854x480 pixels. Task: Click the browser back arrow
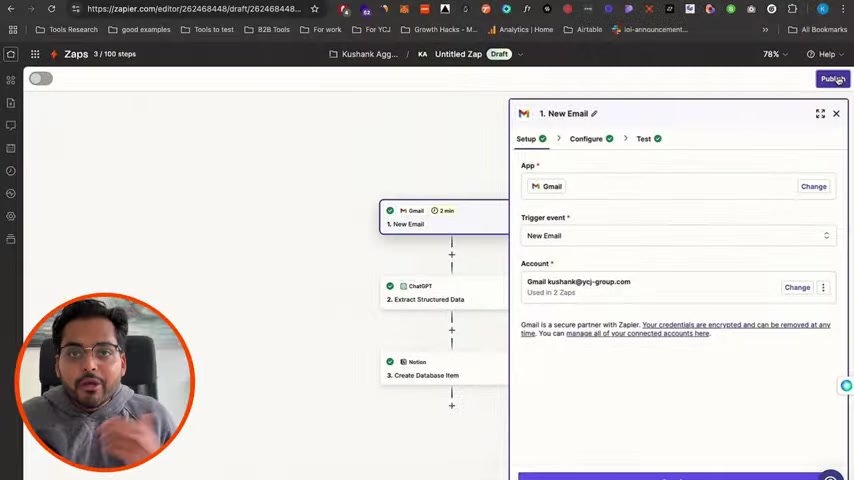(x=11, y=9)
